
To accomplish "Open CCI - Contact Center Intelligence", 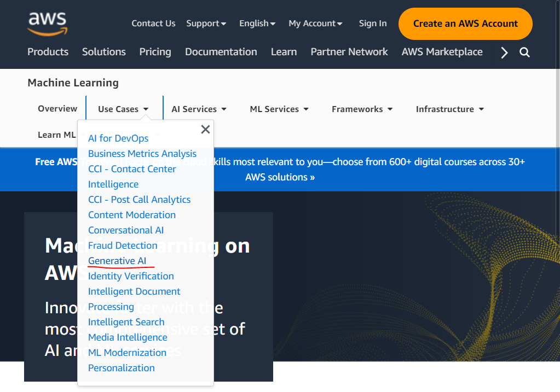I will pos(132,177).
